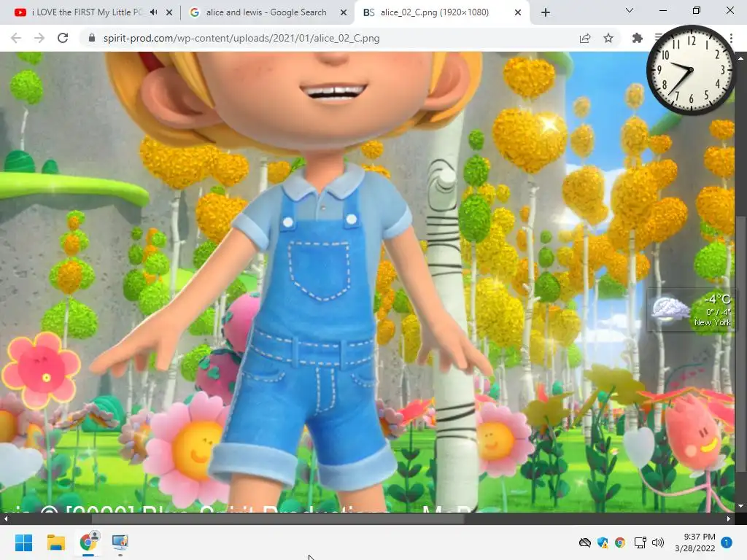The width and height of the screenshot is (747, 560).
Task: Open a new tab with the plus button
Action: pos(546,13)
